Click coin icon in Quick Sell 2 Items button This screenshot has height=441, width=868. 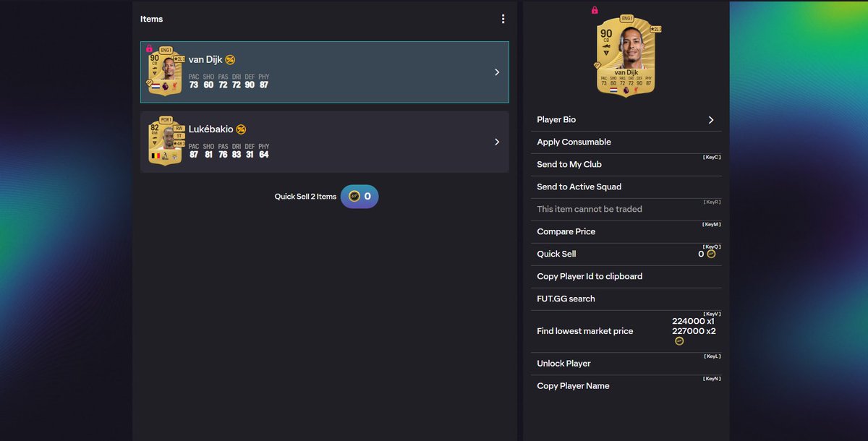point(354,196)
